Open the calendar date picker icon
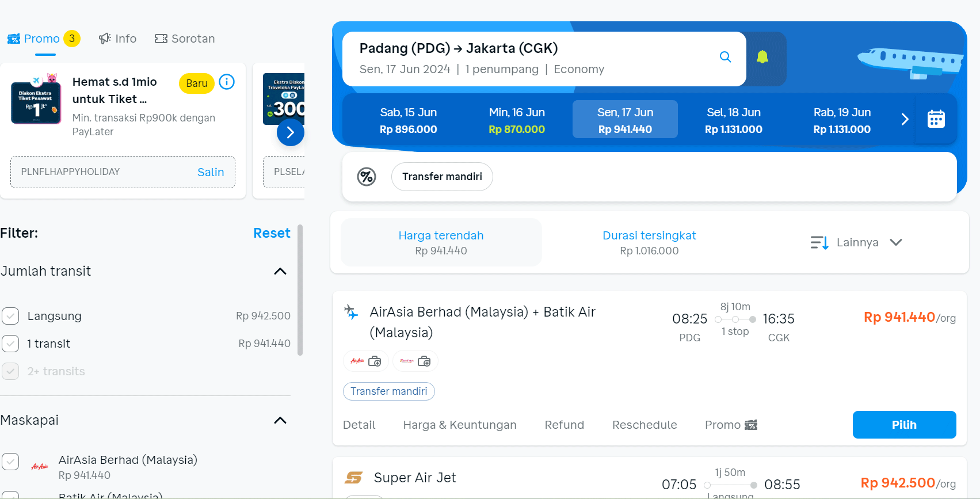This screenshot has height=499, width=980. [936, 119]
